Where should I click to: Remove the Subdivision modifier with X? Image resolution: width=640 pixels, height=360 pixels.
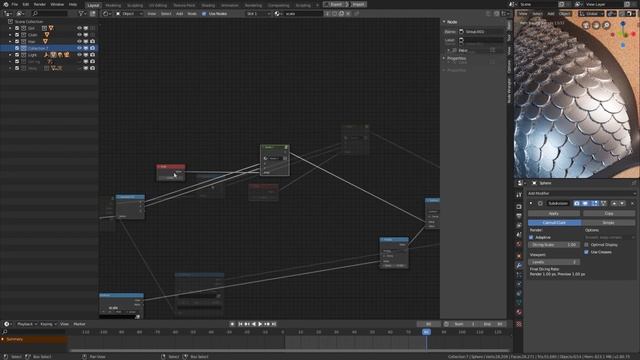(x=632, y=203)
